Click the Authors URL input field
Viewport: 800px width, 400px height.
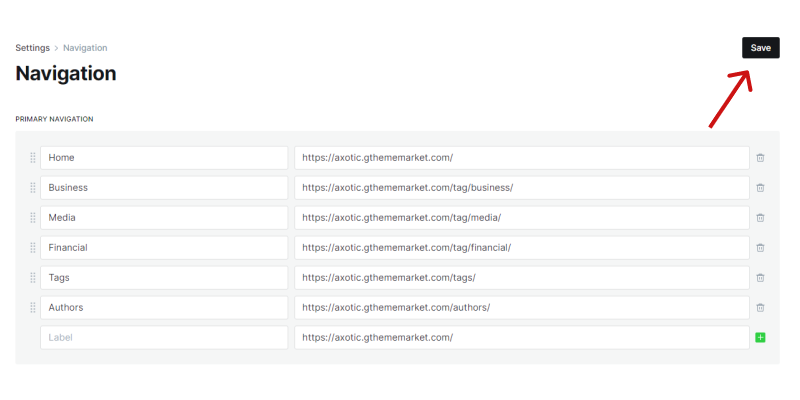click(x=521, y=308)
